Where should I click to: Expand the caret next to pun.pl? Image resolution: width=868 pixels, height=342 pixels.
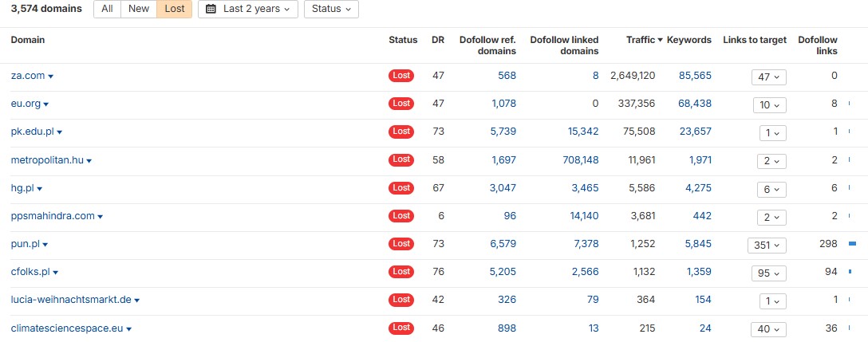(x=45, y=246)
